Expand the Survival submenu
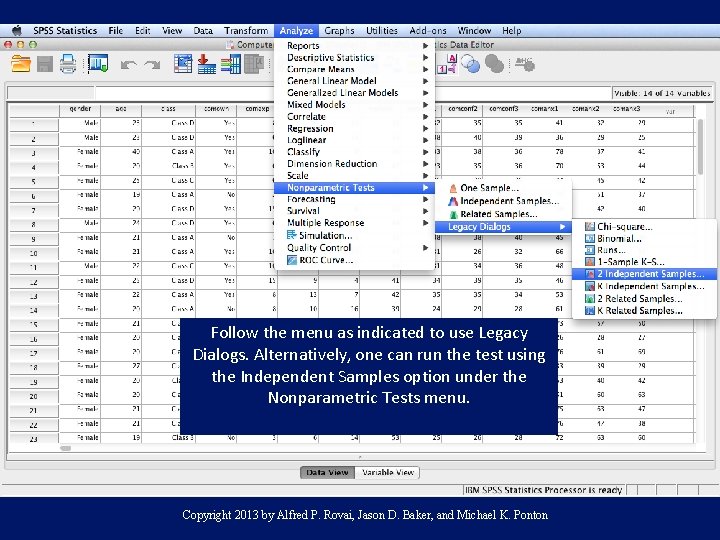This screenshot has width=720, height=540. 354,211
